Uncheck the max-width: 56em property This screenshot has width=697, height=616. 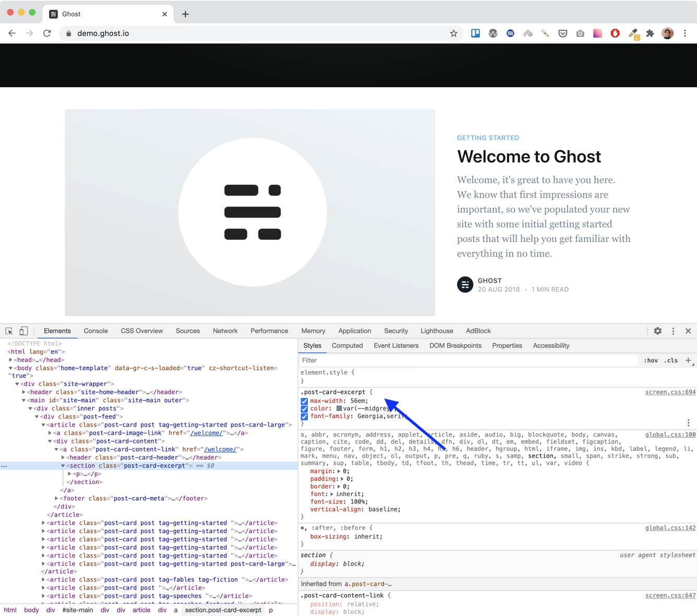tap(304, 401)
